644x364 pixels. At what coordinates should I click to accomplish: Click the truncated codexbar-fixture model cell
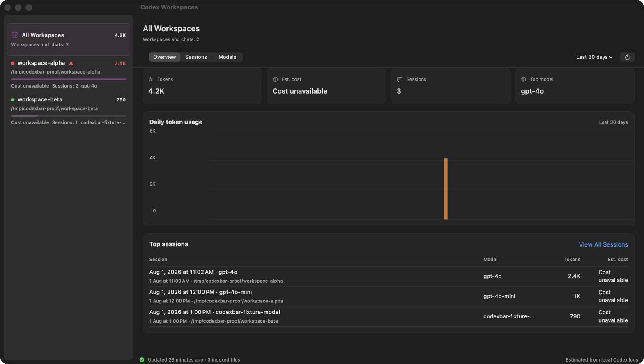pos(508,316)
